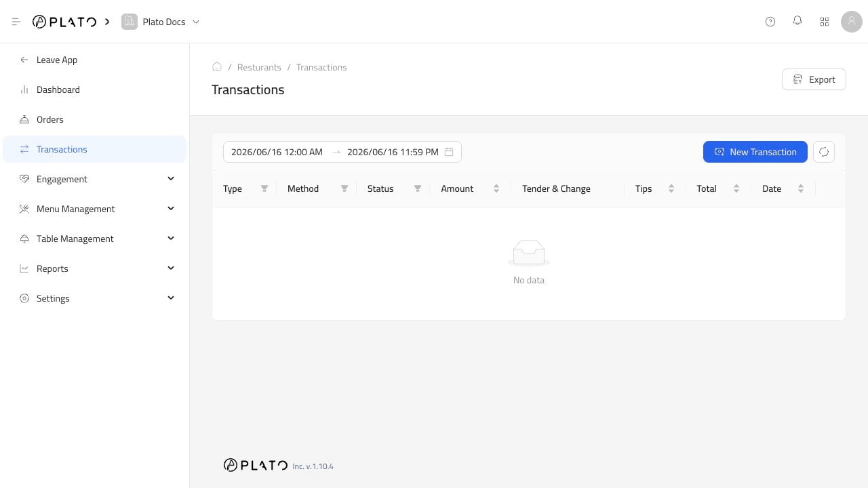Click the Plato logo in header
Viewport: 868px width, 488px height.
tap(64, 22)
